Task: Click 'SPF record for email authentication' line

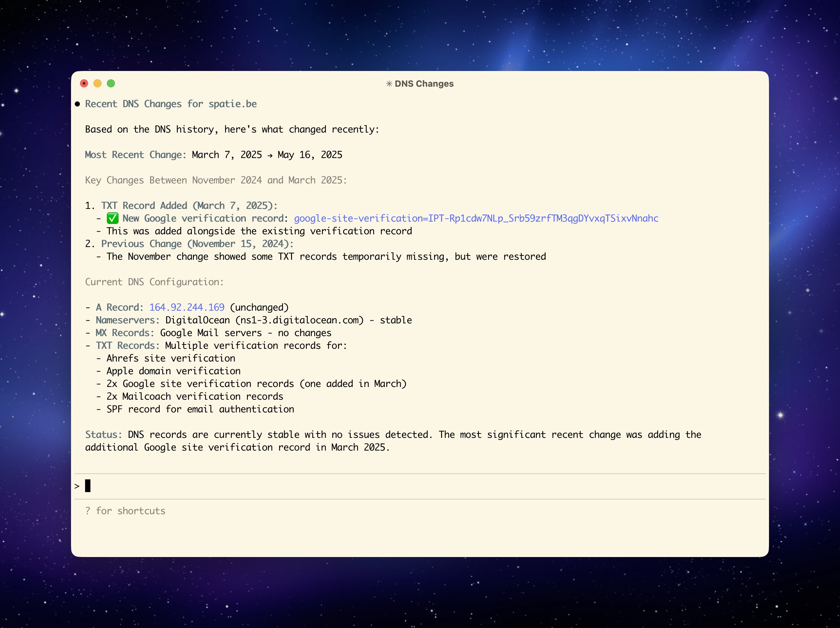Action: point(201,409)
